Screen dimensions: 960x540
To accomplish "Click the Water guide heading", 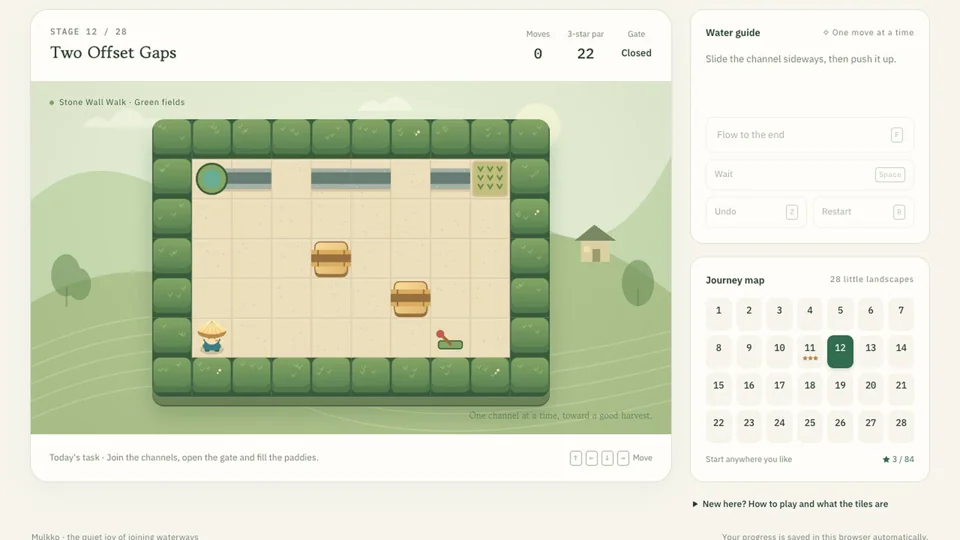I will [x=733, y=33].
